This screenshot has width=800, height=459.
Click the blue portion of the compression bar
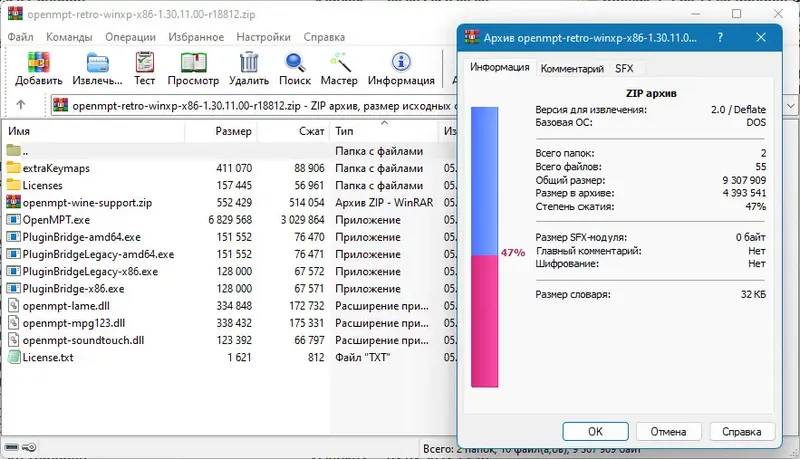pos(484,181)
